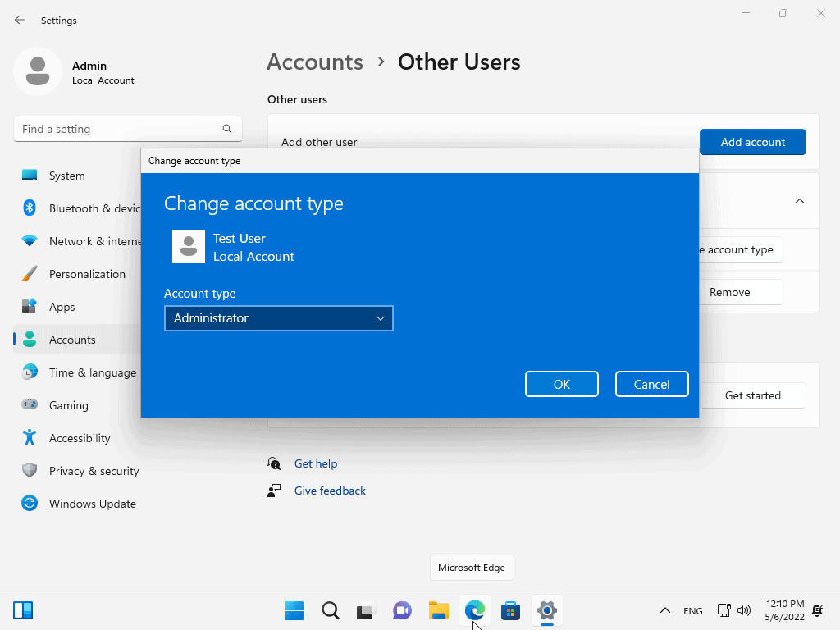Viewport: 840px width, 630px height.
Task: Select Personalization in the sidebar
Action: pos(87,274)
